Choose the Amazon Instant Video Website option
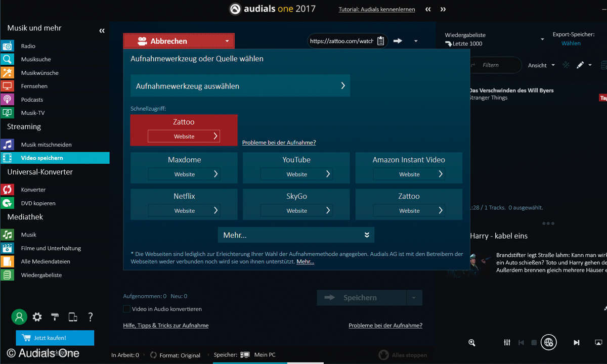The width and height of the screenshot is (607, 364). [409, 174]
